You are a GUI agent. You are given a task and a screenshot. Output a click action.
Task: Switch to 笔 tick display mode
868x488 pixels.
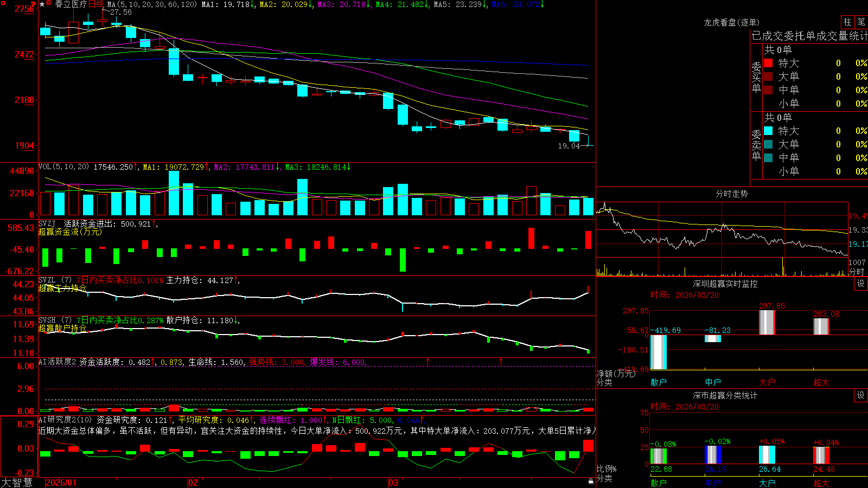[861, 22]
